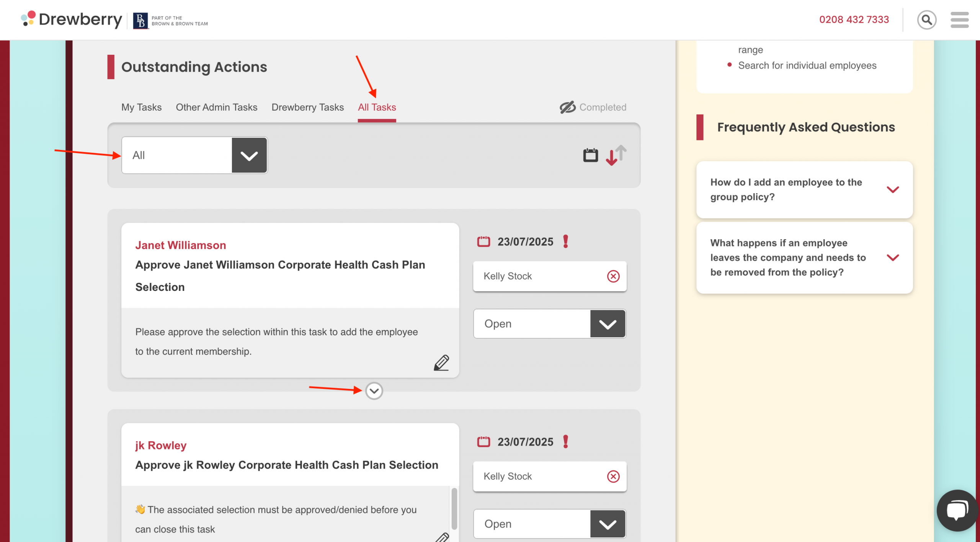Screen dimensions: 980x542
Task: Expand Janet Williamson task with circular chevron
Action: 374,391
